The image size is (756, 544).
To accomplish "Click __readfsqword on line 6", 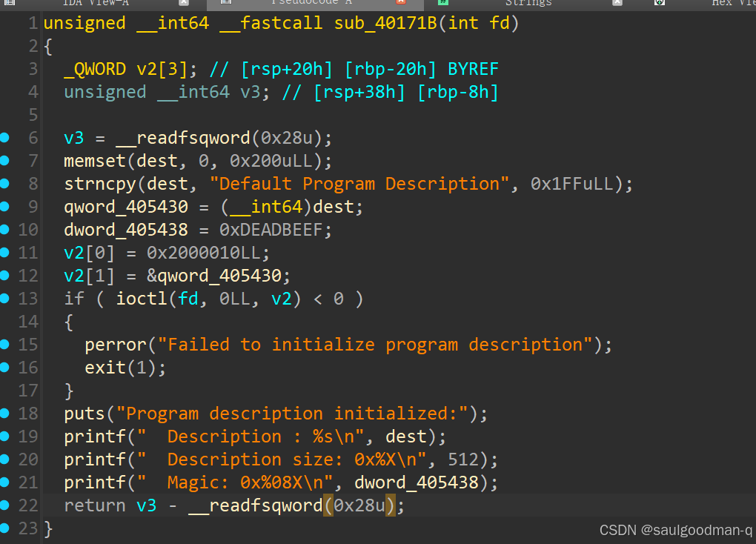I will [183, 138].
